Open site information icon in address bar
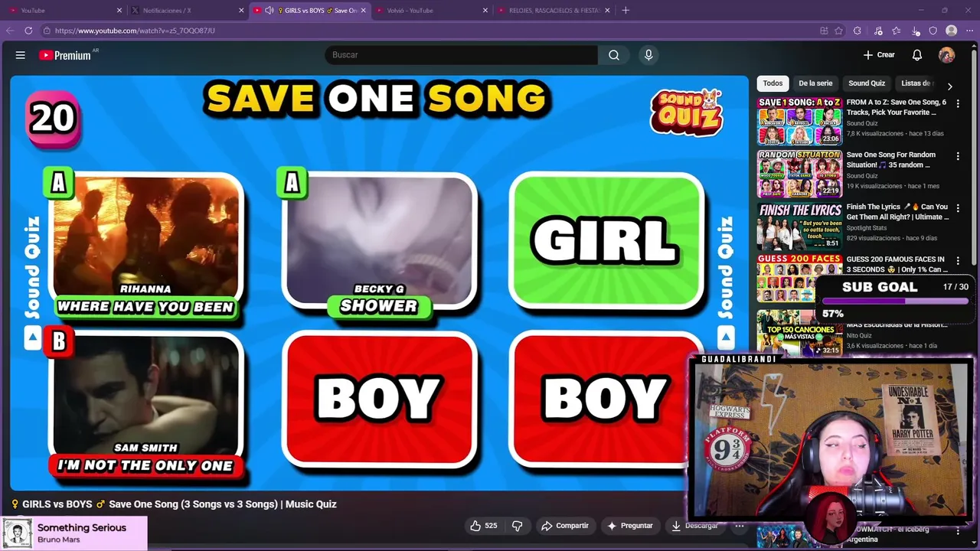The image size is (980, 551). click(47, 31)
